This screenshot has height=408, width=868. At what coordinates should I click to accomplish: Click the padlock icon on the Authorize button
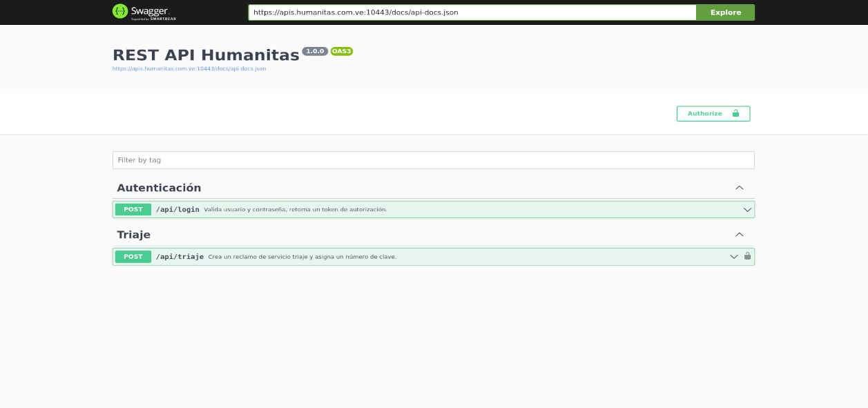(735, 113)
